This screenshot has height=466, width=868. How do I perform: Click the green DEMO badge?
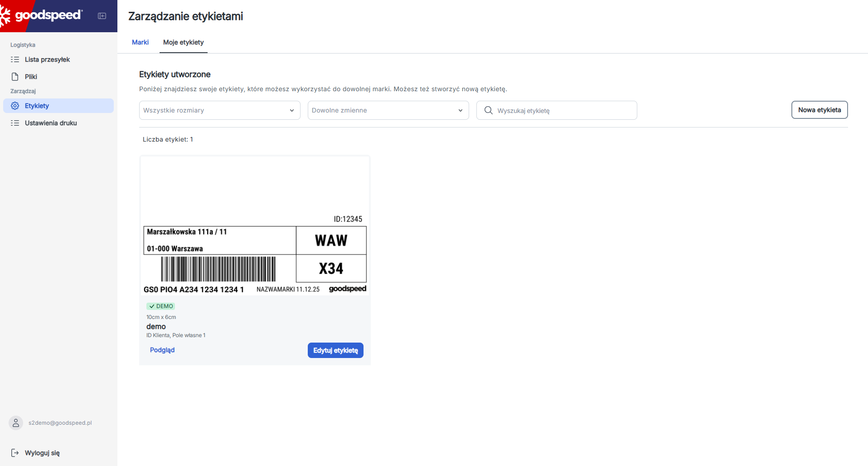[x=161, y=306]
